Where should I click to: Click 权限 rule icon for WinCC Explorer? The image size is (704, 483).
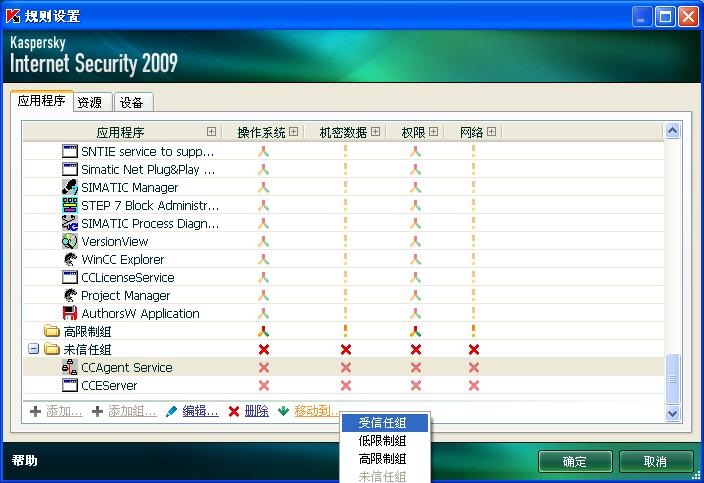coord(415,259)
